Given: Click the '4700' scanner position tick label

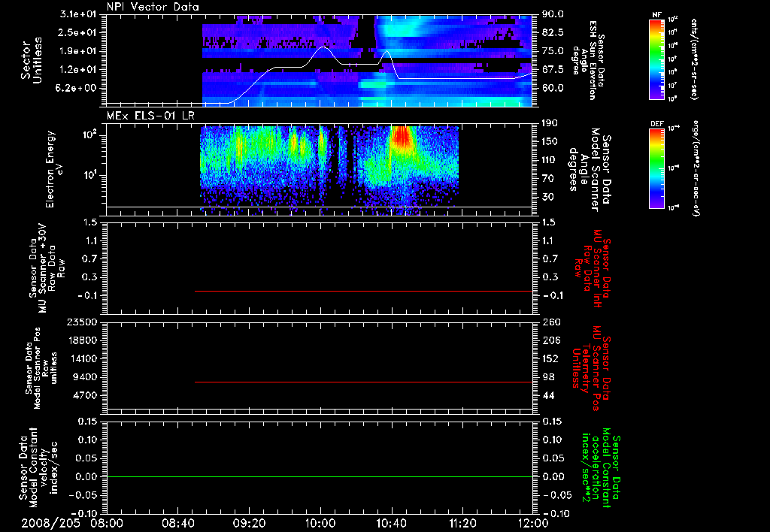Looking at the screenshot, I should [x=85, y=395].
